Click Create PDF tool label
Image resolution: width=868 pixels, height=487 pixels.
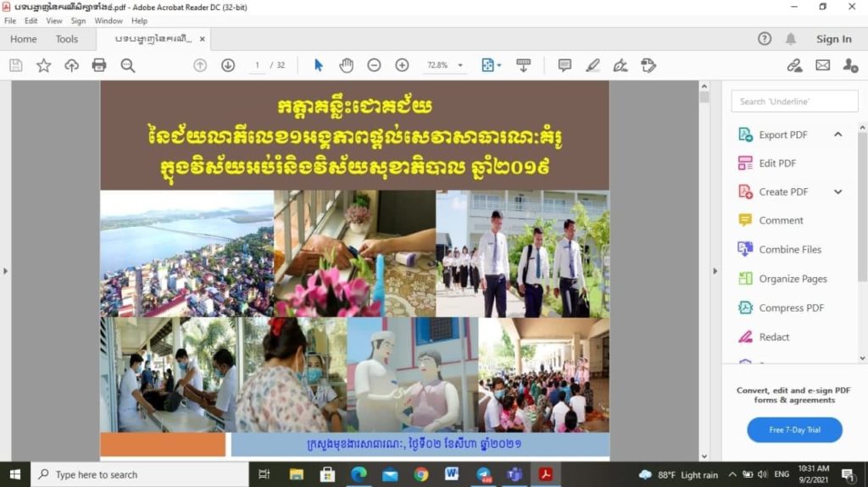coord(783,192)
